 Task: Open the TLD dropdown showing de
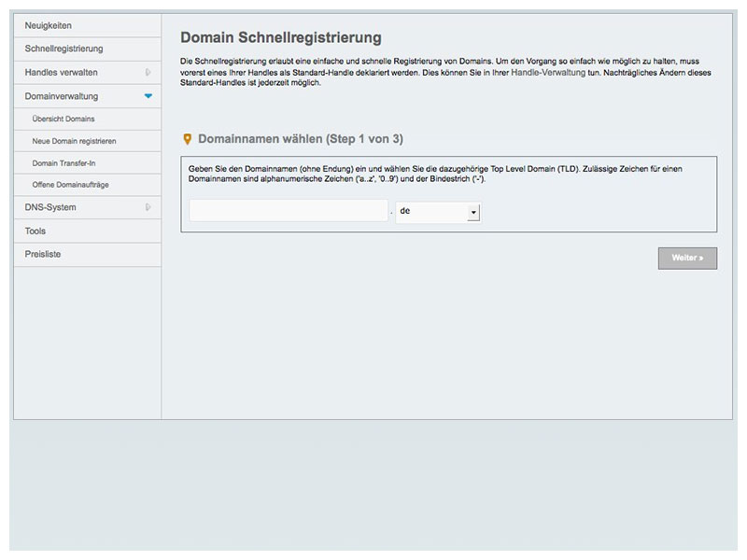pos(438,212)
